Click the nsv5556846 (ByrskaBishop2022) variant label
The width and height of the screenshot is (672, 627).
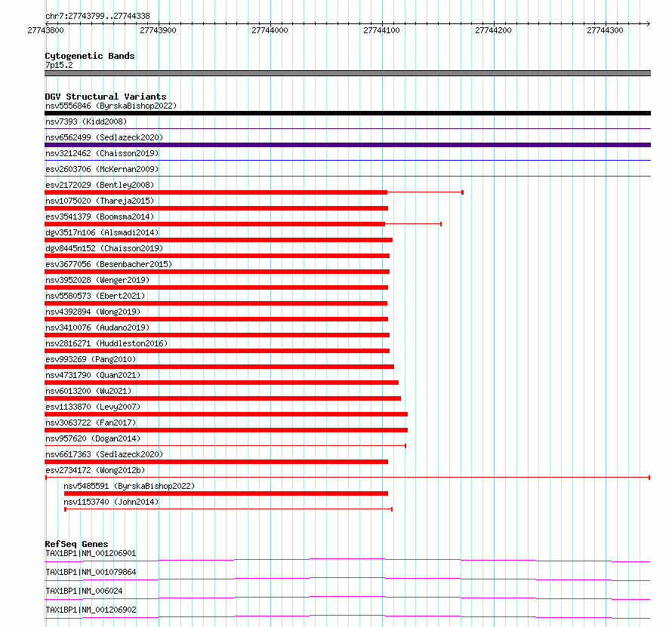(111, 106)
